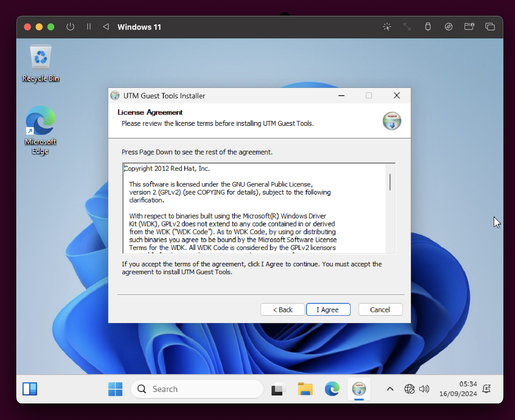515x420 pixels.
Task: Show hidden tray icons chevron
Action: pos(390,389)
